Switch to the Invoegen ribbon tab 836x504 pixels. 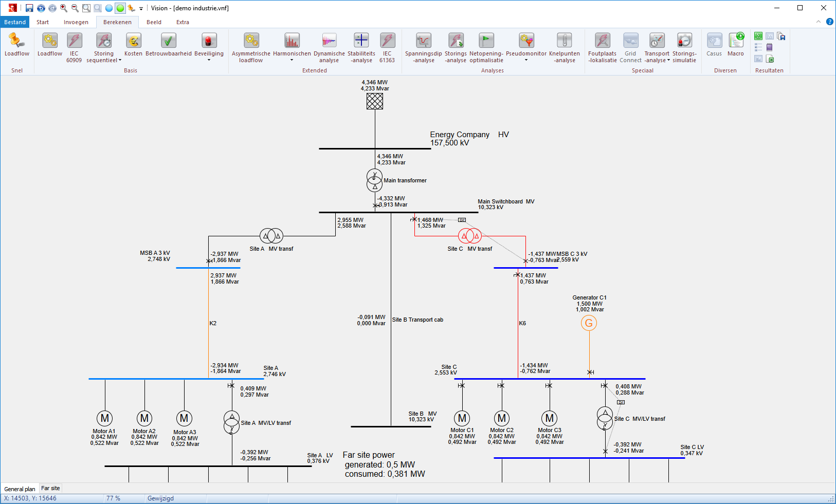point(76,22)
